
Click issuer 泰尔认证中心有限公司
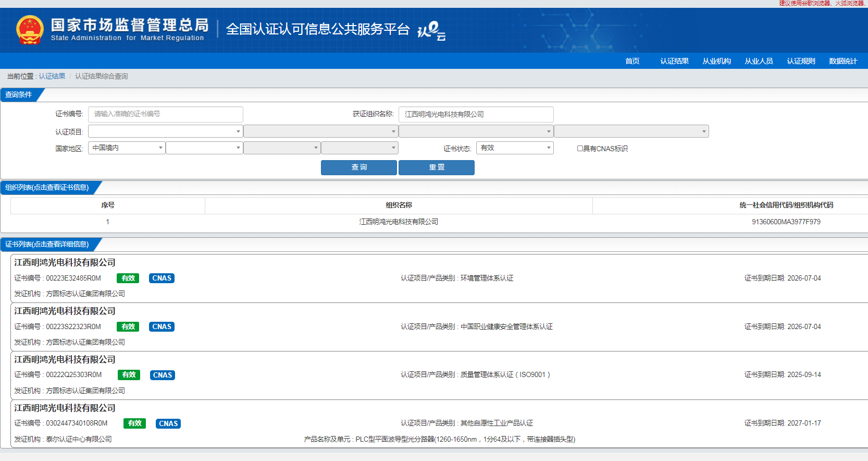(x=79, y=440)
